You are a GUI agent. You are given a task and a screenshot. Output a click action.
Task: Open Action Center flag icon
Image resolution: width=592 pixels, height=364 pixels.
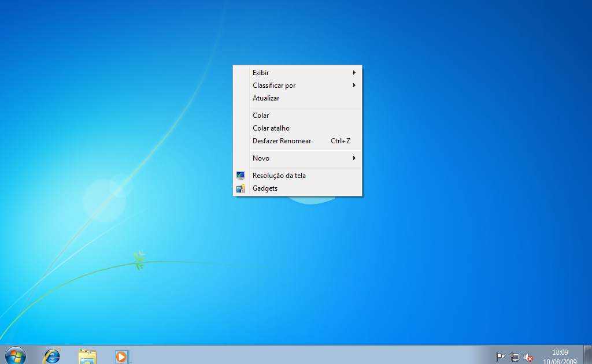pyautogui.click(x=500, y=356)
